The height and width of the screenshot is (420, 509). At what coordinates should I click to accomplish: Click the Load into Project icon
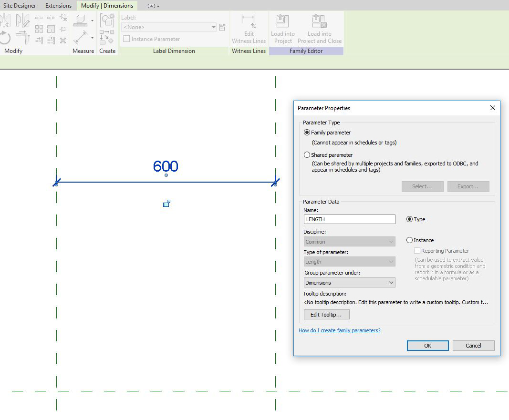[282, 21]
